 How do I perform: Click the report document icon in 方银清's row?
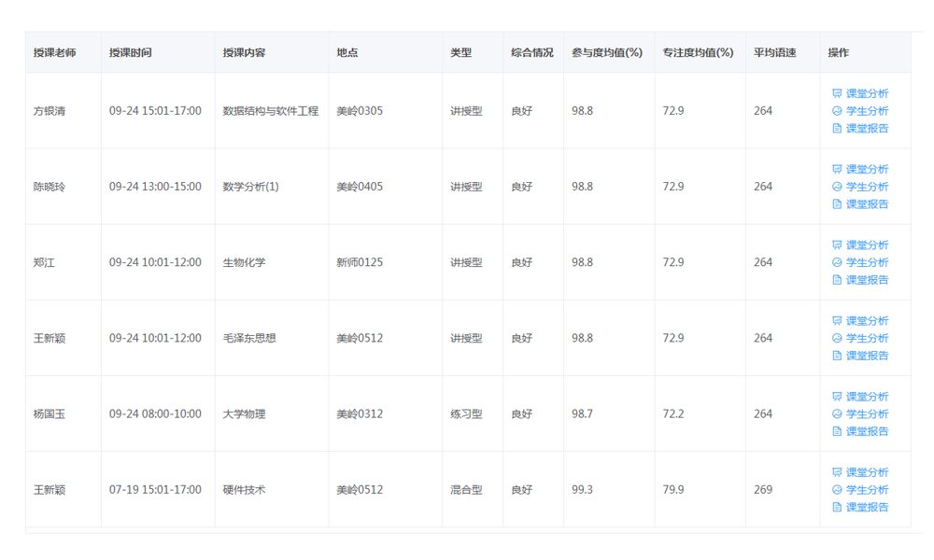836,129
